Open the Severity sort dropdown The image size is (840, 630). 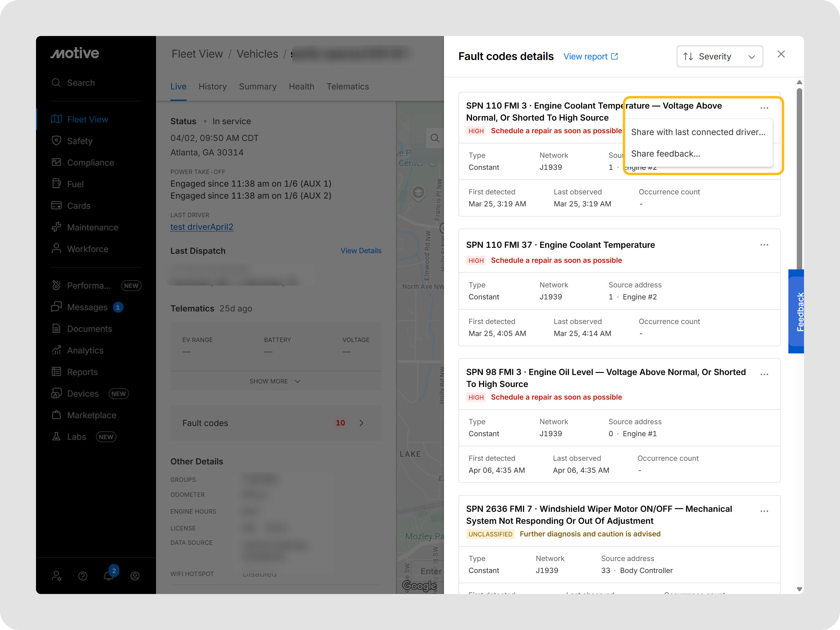[720, 57]
